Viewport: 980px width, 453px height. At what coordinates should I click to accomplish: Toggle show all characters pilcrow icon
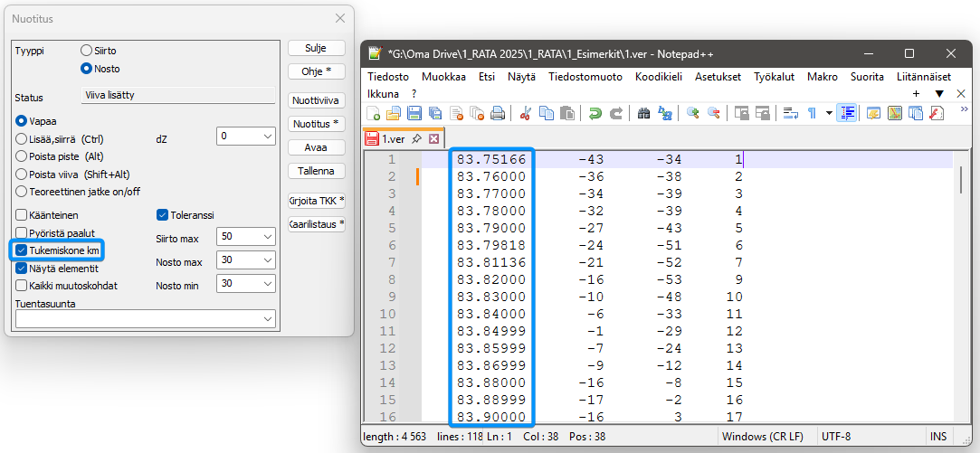coord(812,113)
